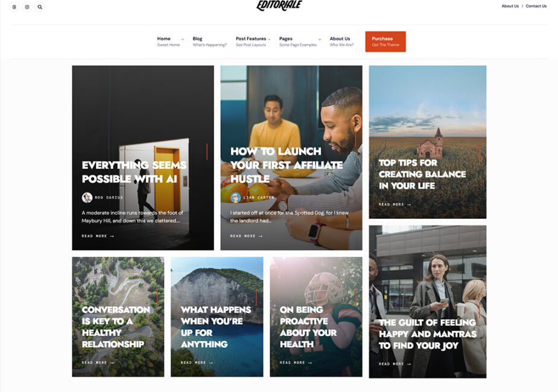Go to the Editoriale logo homepage
The height and width of the screenshot is (392, 558).
click(x=279, y=5)
